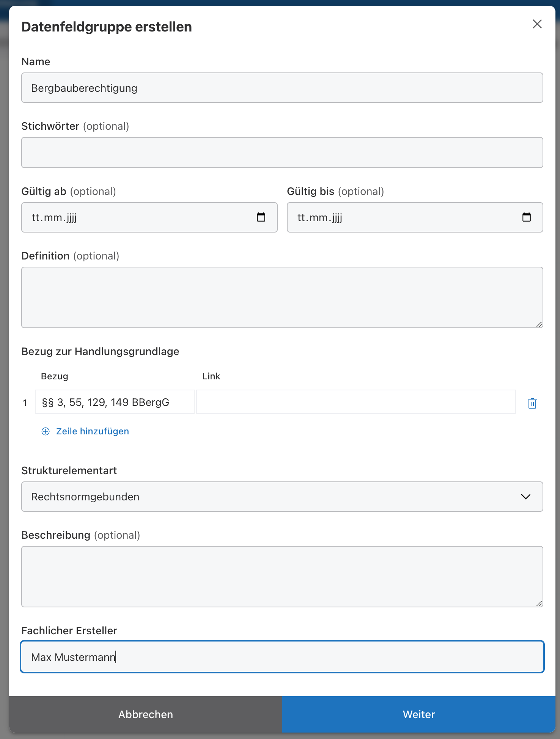Screen dimensions: 560x739
Task: Click the Fachlicher Ersteller input field
Action: (282, 657)
